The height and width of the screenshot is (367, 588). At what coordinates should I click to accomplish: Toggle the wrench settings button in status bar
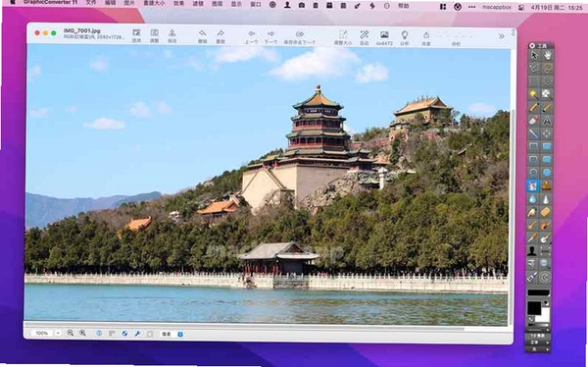[x=137, y=334]
